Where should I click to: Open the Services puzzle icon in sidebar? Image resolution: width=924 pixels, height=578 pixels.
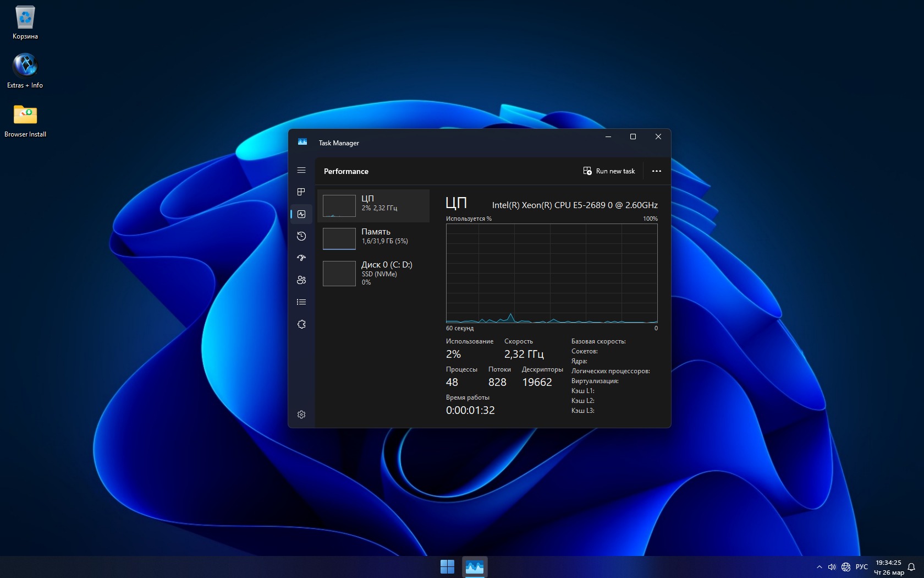click(x=301, y=324)
